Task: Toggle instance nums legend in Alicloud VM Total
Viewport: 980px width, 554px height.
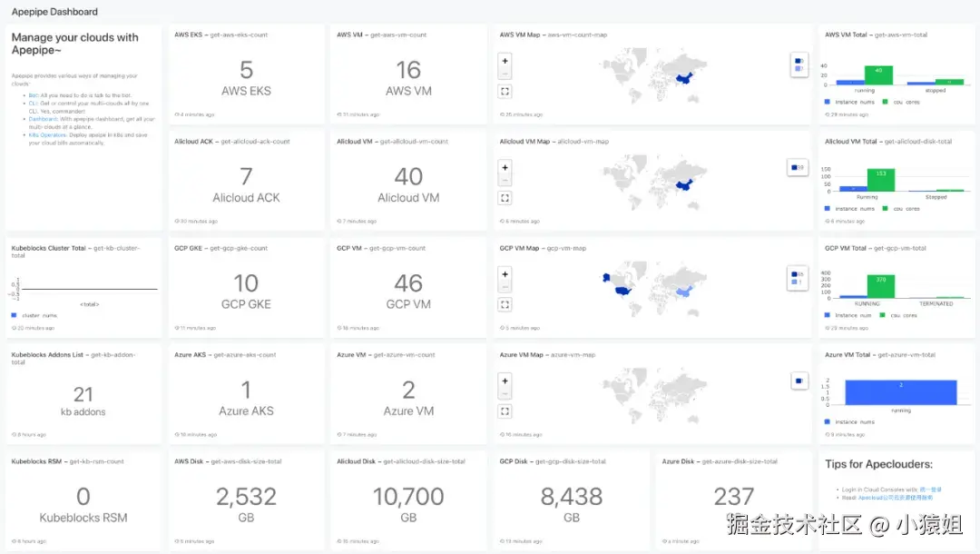Action: (848, 209)
